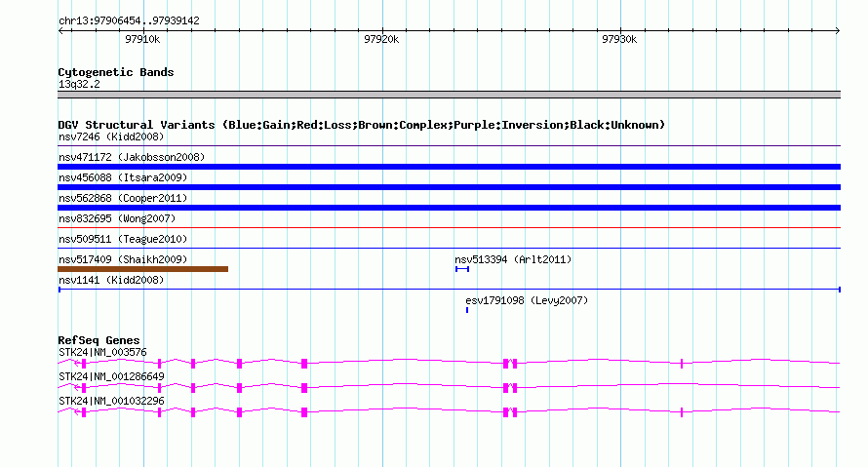This screenshot has width=868, height=467.
Task: Select variant nsv471172 (Jakobsson2008) label
Action: pyautogui.click(x=132, y=157)
